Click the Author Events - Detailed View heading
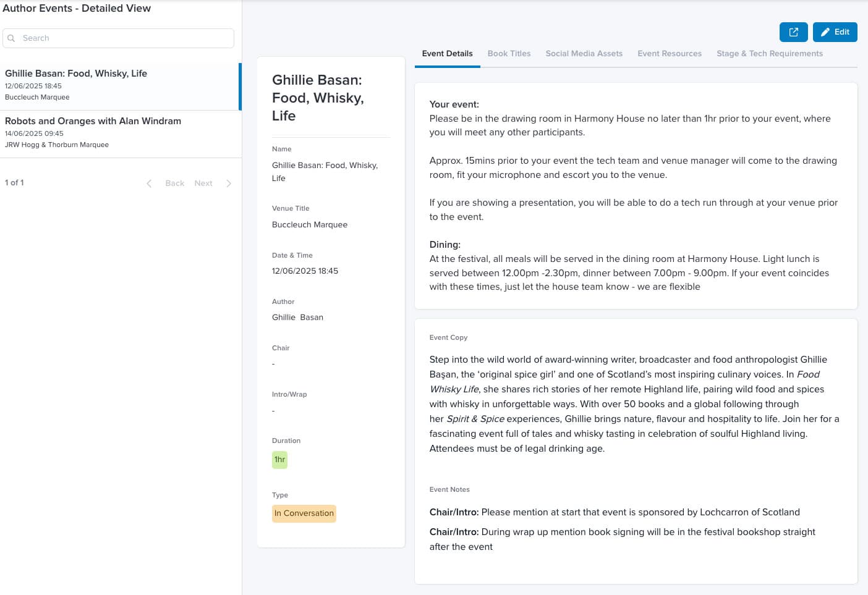Image resolution: width=868 pixels, height=595 pixels. [77, 8]
